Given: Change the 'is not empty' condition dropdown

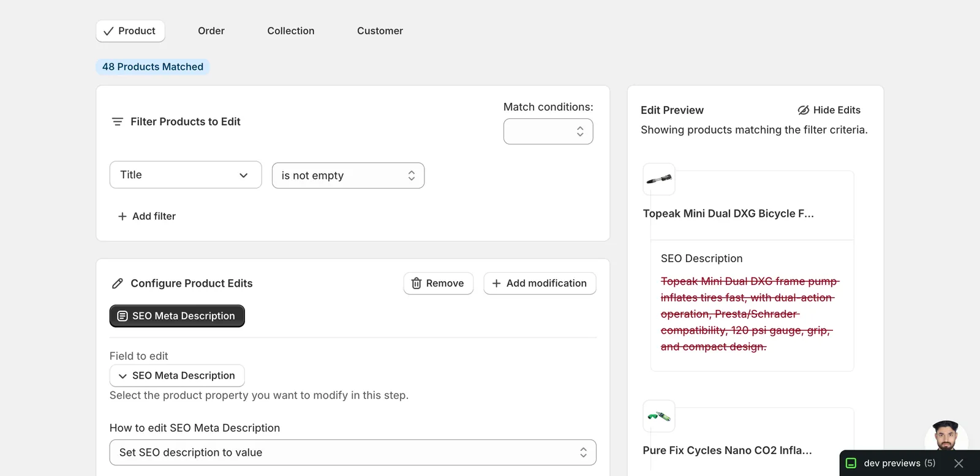Looking at the screenshot, I should [348, 176].
